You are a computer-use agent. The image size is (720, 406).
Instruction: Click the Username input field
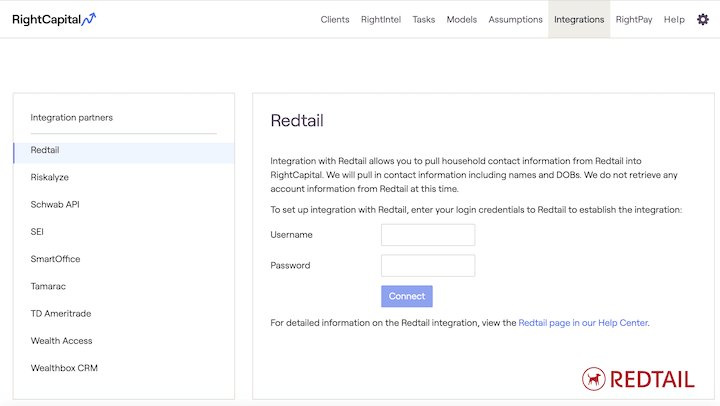(x=428, y=235)
